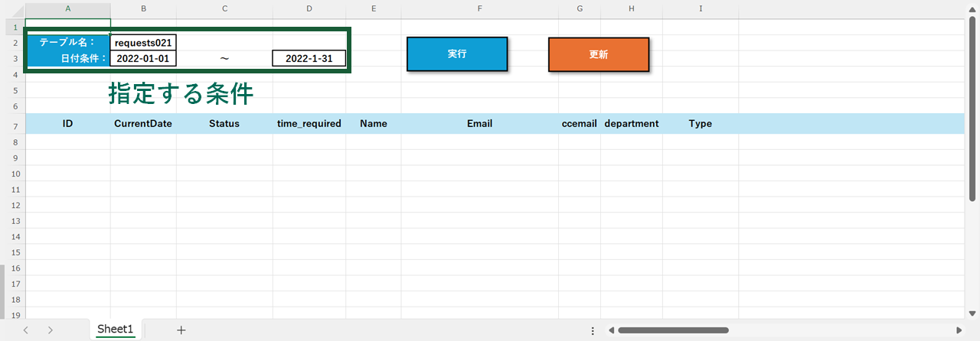Go to previous sheet with left arrow
The height and width of the screenshot is (341, 980).
25,330
